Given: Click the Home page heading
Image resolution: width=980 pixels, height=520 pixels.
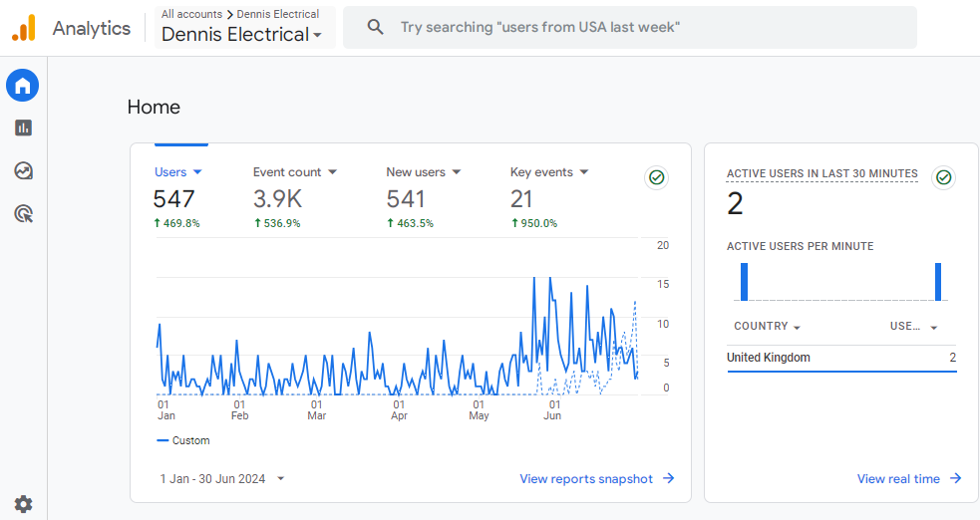Looking at the screenshot, I should [154, 107].
